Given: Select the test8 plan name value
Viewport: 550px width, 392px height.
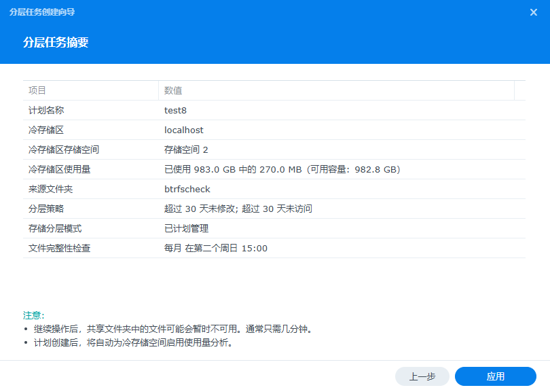Looking at the screenshot, I should pyautogui.click(x=175, y=110).
